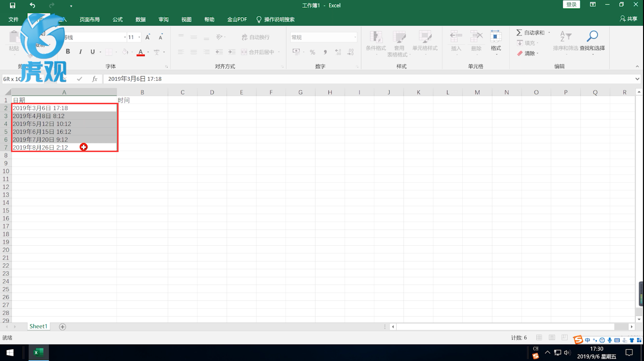The width and height of the screenshot is (644, 361).
Task: Toggle wrap text 自动换行
Action: 256,37
